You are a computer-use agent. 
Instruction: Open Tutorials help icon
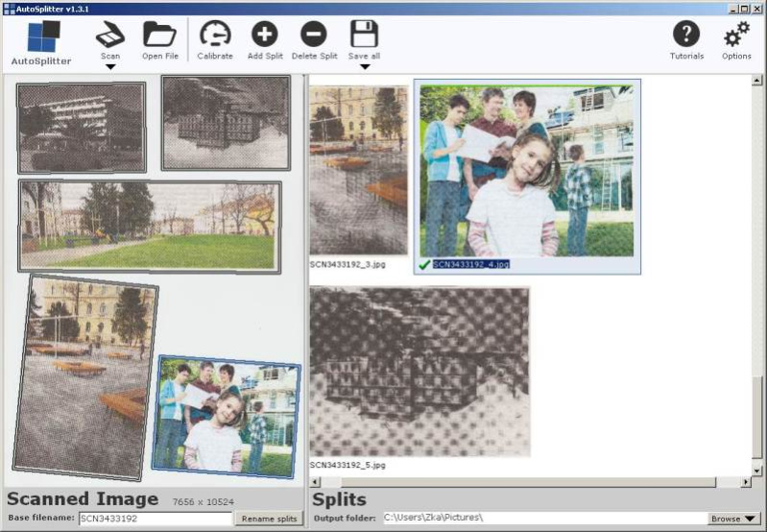tap(685, 35)
